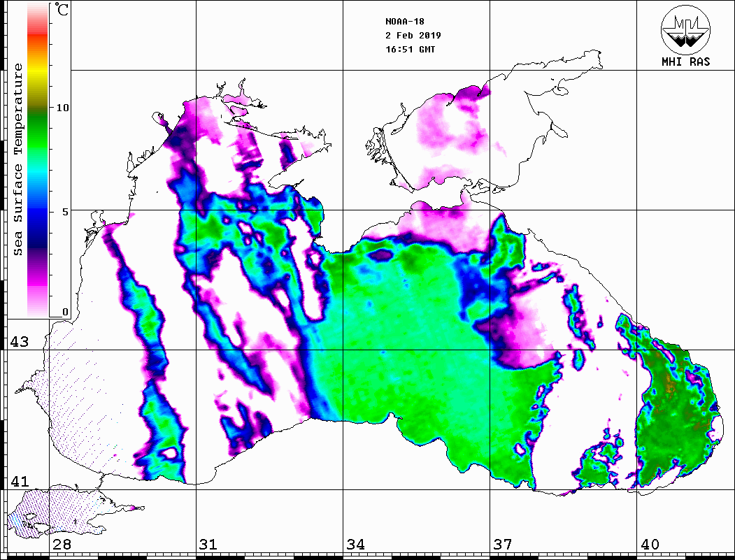735x560 pixels.
Task: Click the "NOAA-18" satellite label
Action: [x=405, y=22]
